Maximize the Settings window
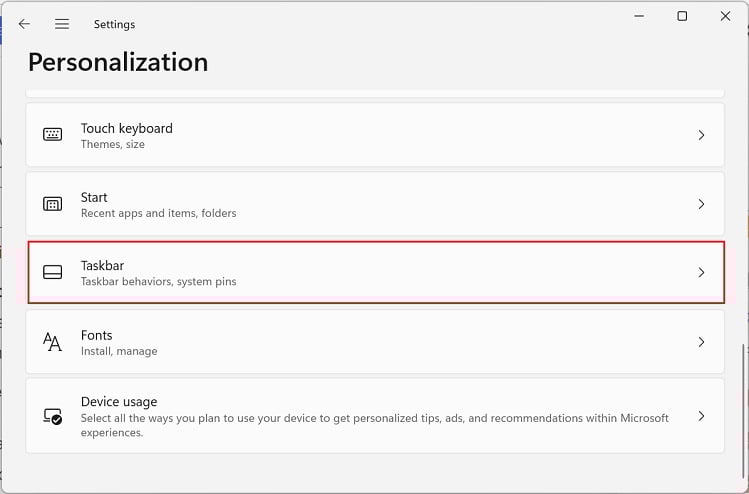This screenshot has height=494, width=749. pos(682,16)
